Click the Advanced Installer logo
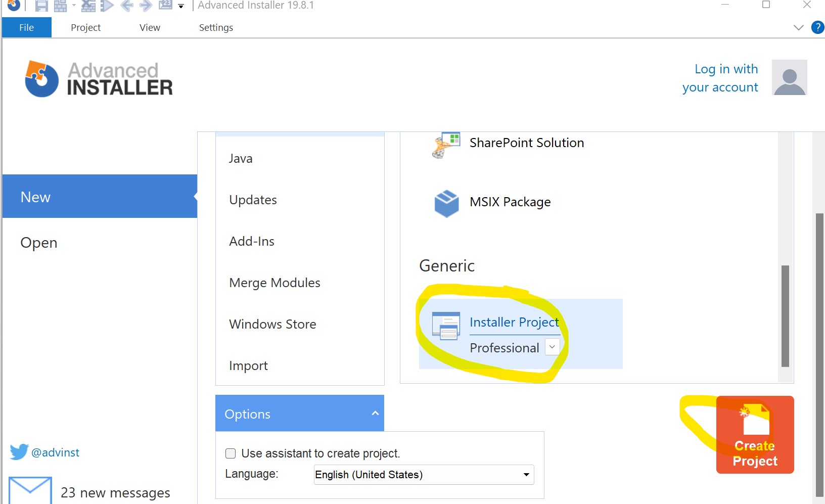The image size is (825, 504). [x=99, y=79]
